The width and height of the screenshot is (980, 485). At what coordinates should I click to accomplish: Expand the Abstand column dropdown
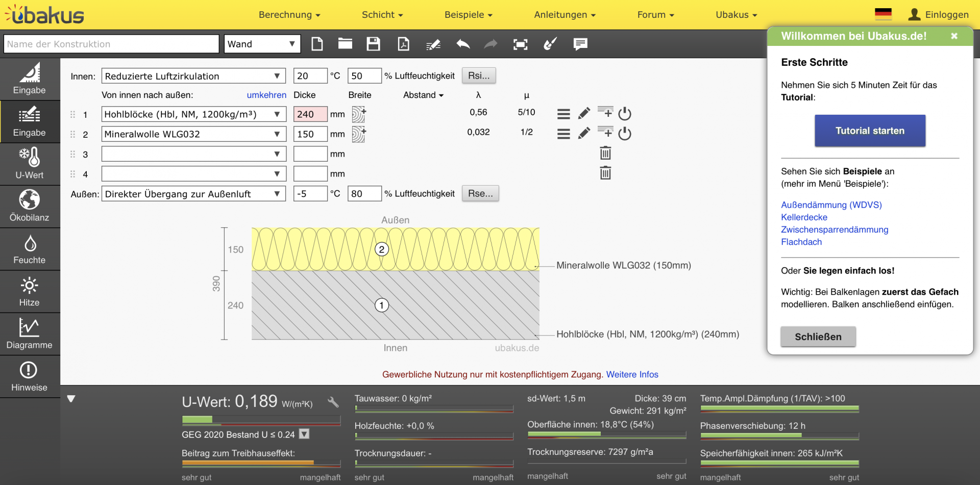pos(423,95)
